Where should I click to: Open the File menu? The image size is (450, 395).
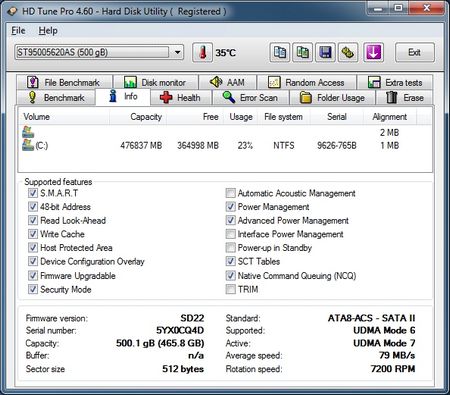18,31
